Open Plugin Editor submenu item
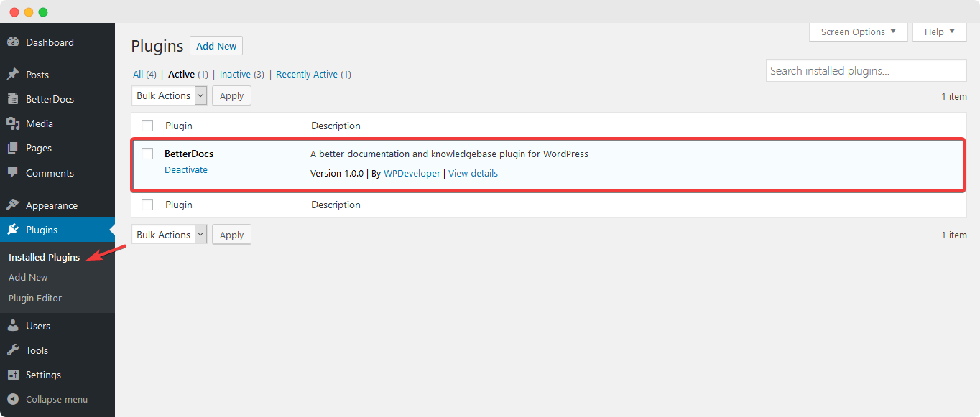 [x=35, y=298]
